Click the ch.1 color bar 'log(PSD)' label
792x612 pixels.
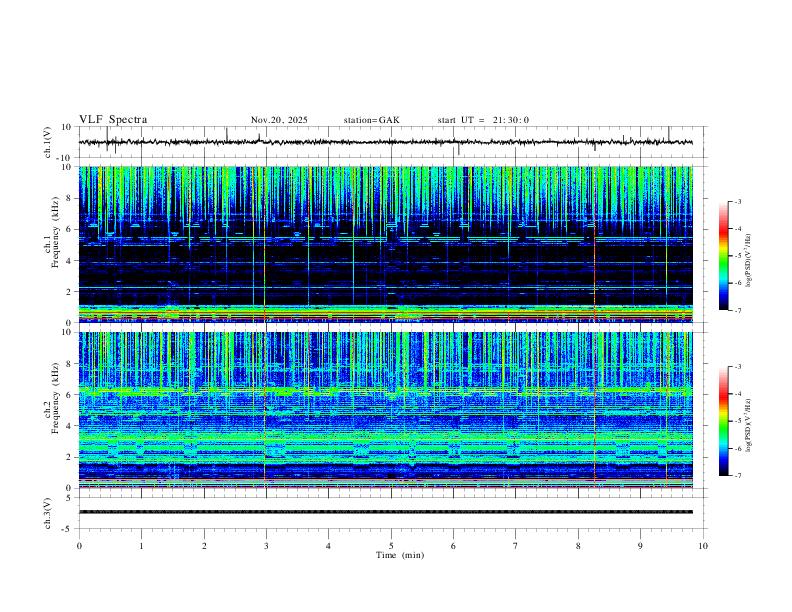(x=748, y=261)
